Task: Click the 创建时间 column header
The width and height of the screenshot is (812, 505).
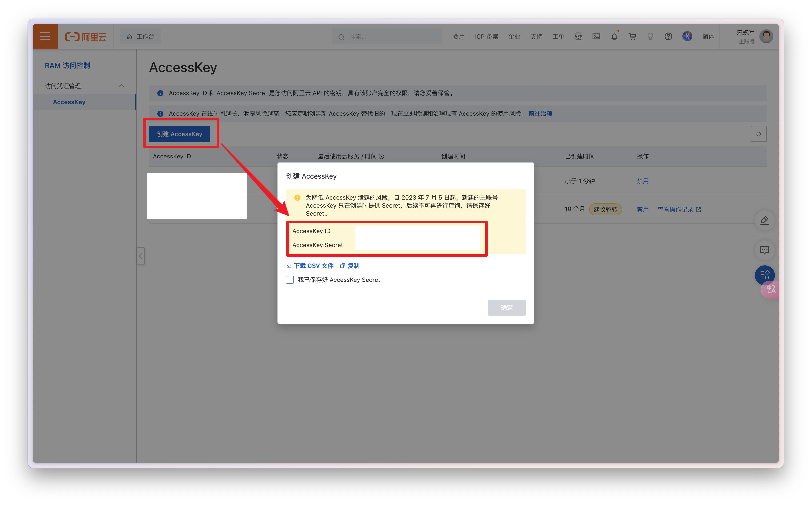Action: [x=453, y=156]
